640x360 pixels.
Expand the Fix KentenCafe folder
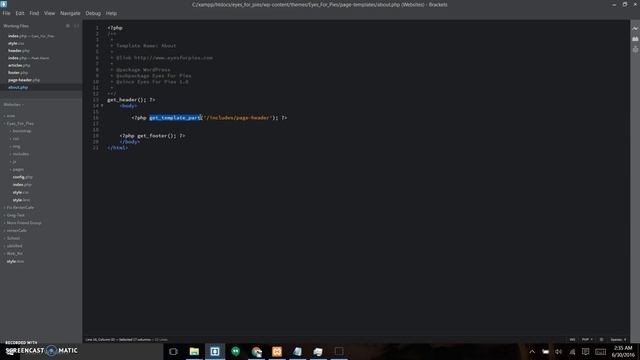point(20,207)
